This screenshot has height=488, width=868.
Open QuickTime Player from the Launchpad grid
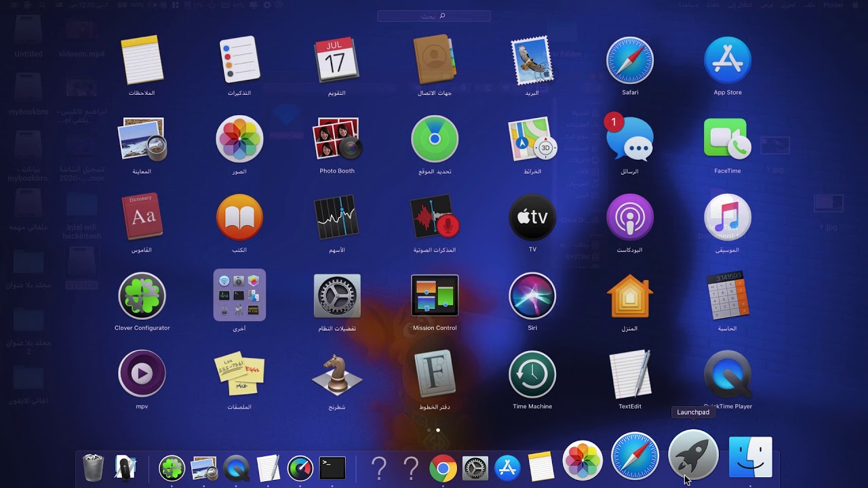point(728,374)
